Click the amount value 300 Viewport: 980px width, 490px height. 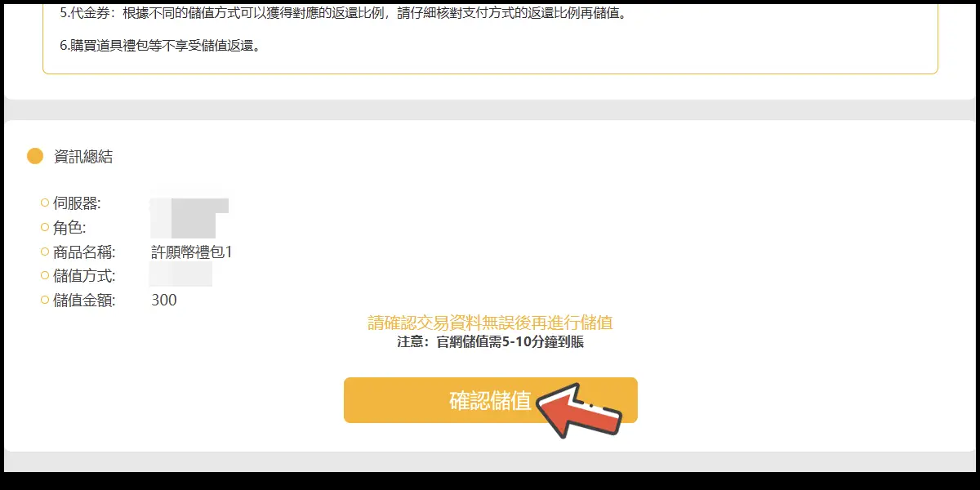(x=164, y=301)
